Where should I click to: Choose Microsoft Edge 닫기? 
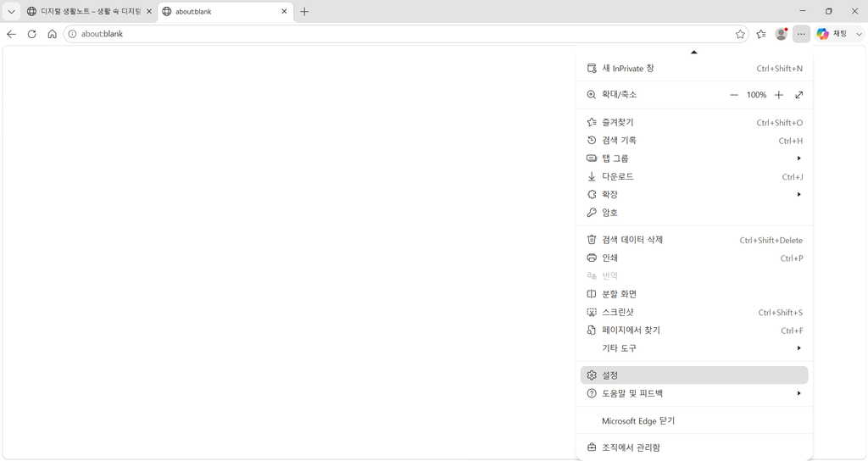pos(694,420)
